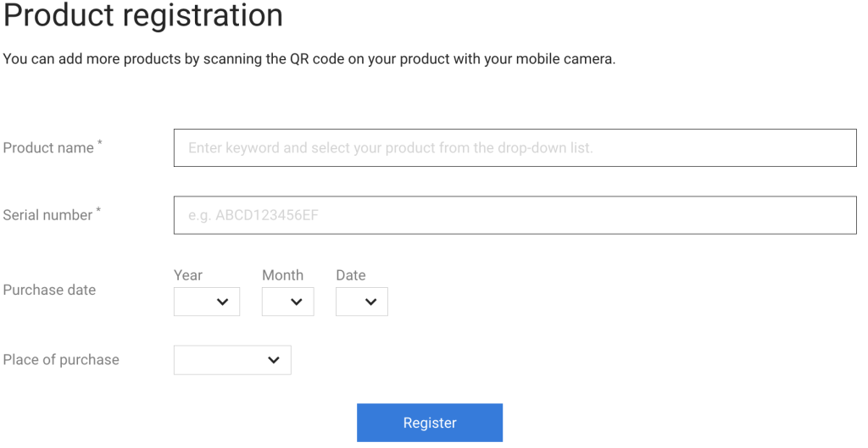
Task: Click the chevron arrow in Year selector
Action: 223,302
